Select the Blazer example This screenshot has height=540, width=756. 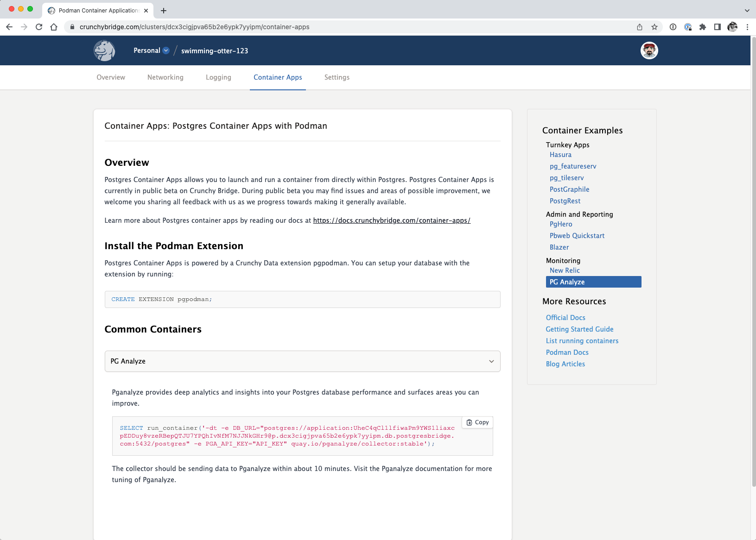(x=559, y=247)
